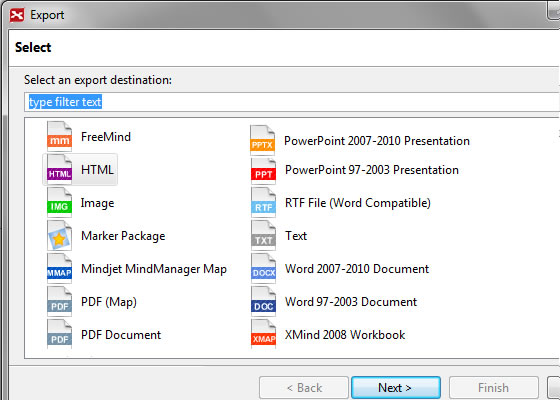Click the Finish button
The image size is (560, 400).
pyautogui.click(x=494, y=388)
